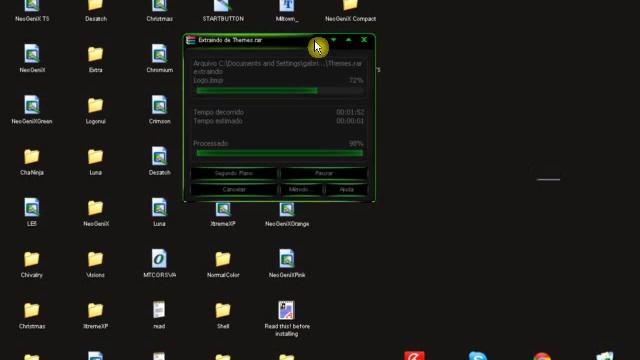Viewport: 640px width, 360px height.
Task: Open the Extra folder
Action: tap(96, 54)
